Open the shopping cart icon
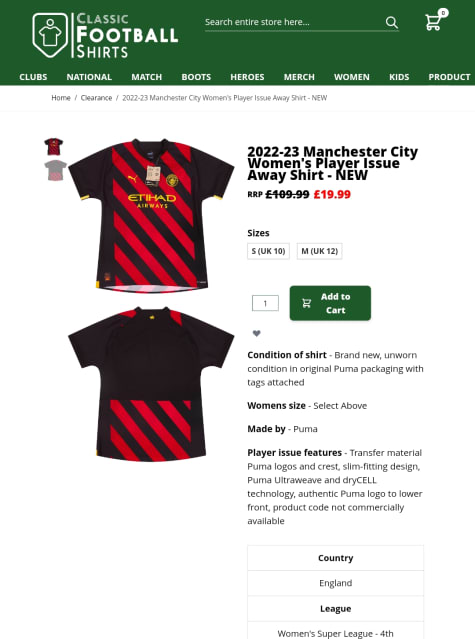Viewport: 475px width, 639px height. 435,20
